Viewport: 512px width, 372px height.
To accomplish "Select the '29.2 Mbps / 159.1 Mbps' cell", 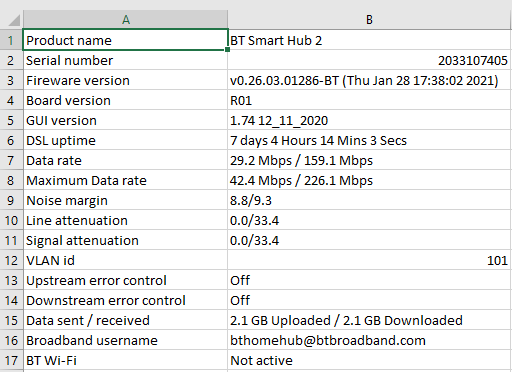I will point(370,160).
